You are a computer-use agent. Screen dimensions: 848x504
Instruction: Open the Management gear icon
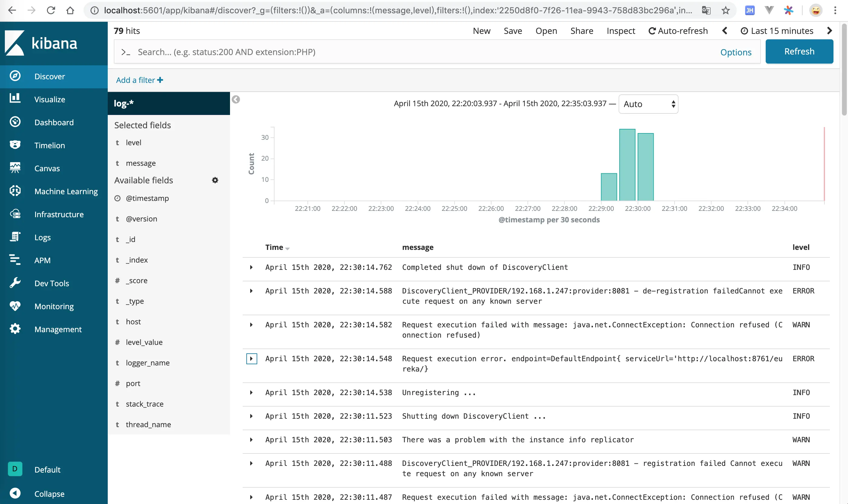[x=15, y=329]
